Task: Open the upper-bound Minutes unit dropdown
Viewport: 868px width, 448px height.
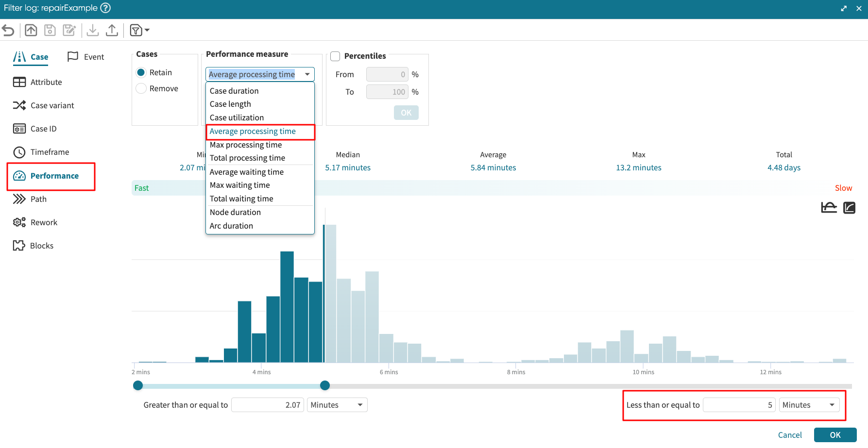Action: point(809,405)
